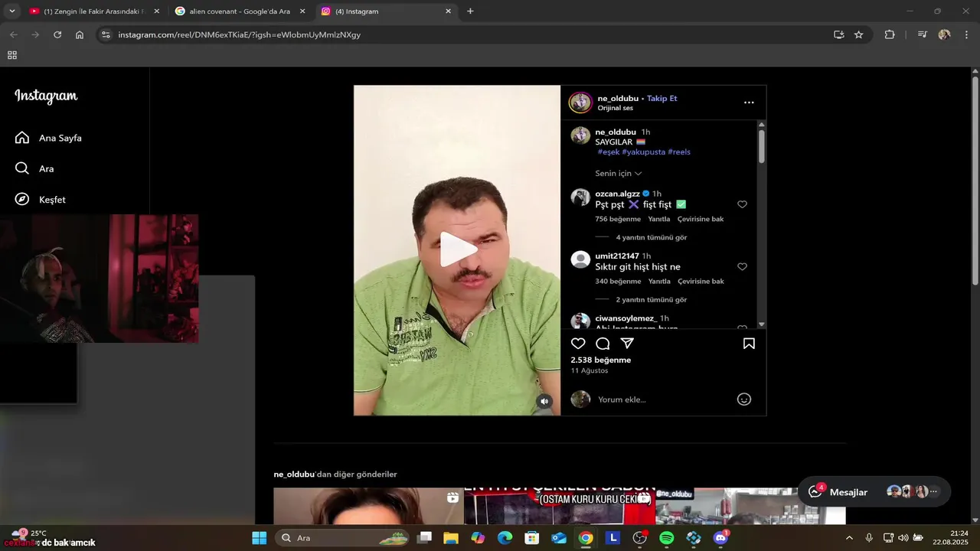Focus the Yorum ekle comment field
This screenshot has height=551, width=980.
coord(662,399)
